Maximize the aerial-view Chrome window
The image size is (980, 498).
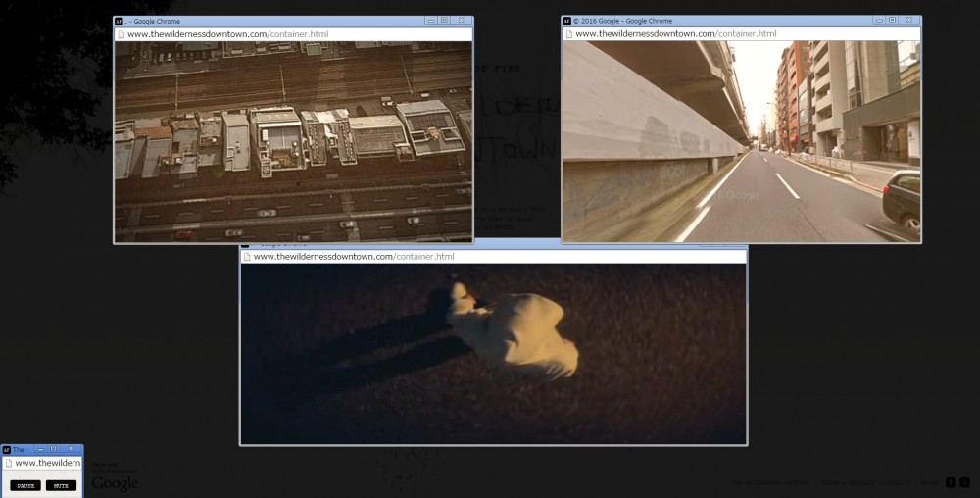[444, 21]
